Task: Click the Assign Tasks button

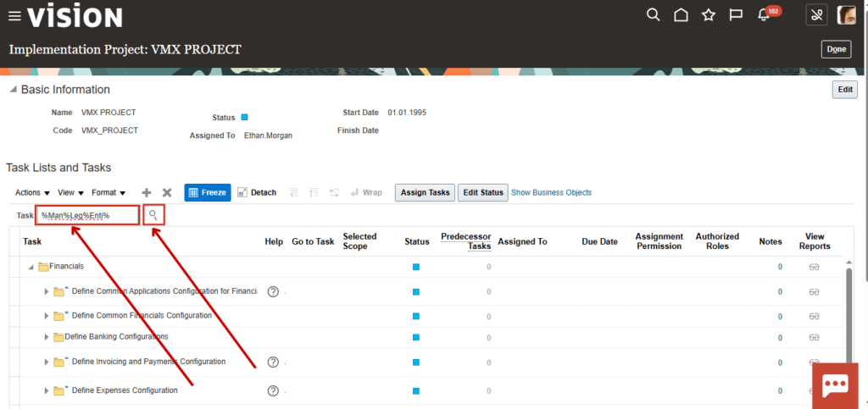Action: [425, 192]
